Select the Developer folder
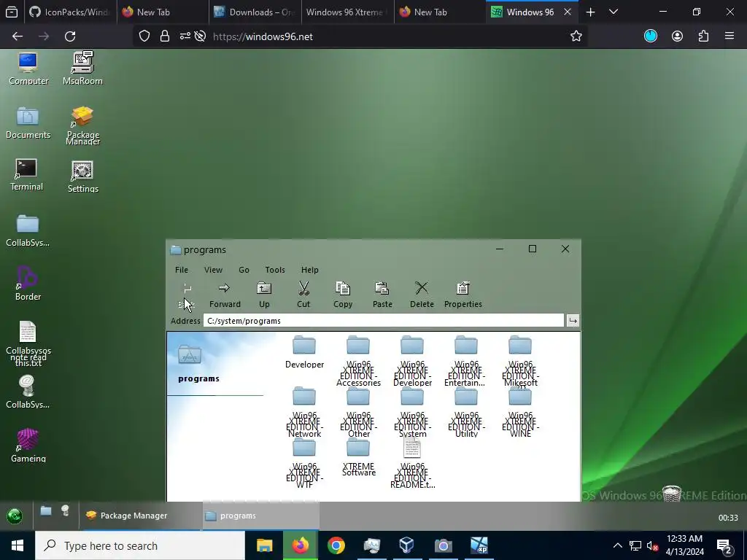This screenshot has width=747, height=560. pyautogui.click(x=304, y=352)
